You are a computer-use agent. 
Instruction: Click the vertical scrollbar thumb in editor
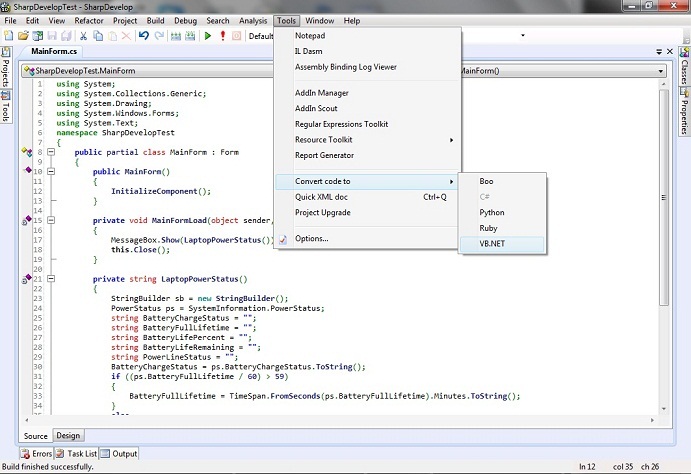664,197
